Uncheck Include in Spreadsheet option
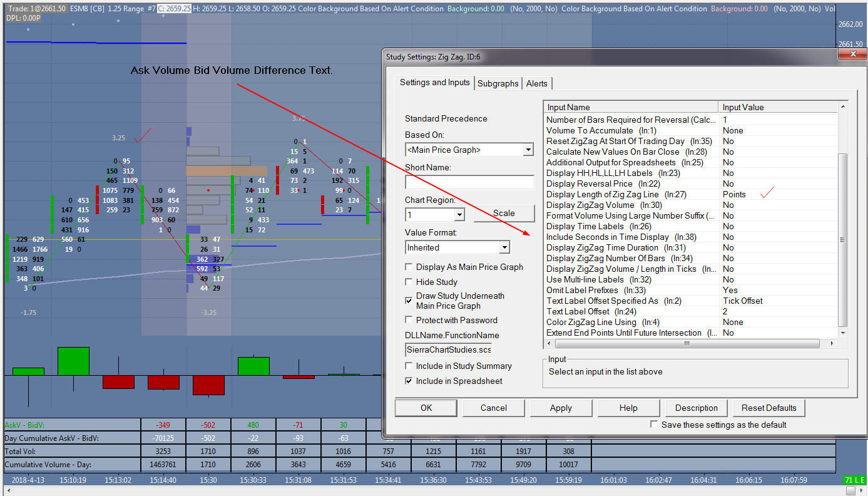The image size is (868, 496). 409,381
